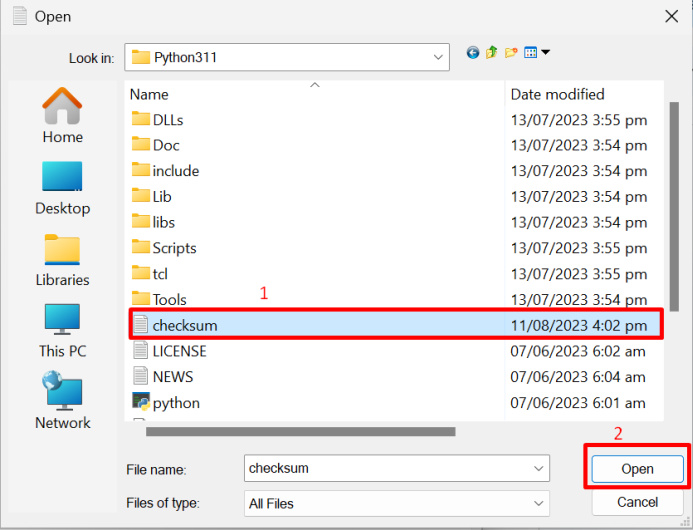Open Network in the sidebar
Viewport: 693px width, 530px height.
coord(62,400)
